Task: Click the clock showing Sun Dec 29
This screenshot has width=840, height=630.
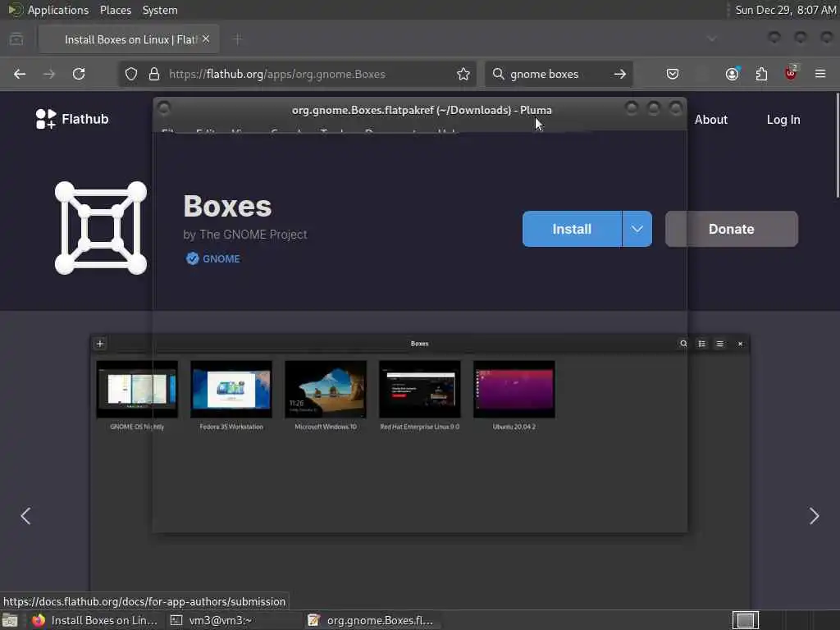Action: point(785,10)
